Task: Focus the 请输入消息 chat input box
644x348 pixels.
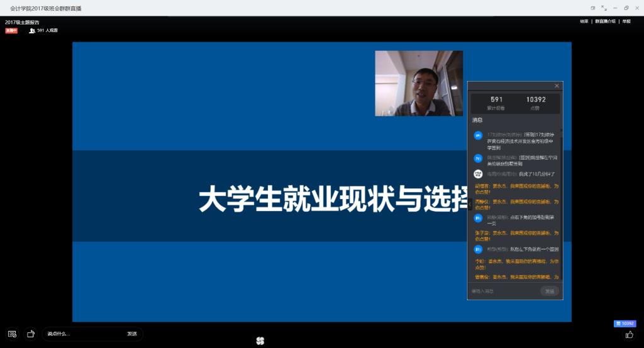Action: tap(503, 291)
